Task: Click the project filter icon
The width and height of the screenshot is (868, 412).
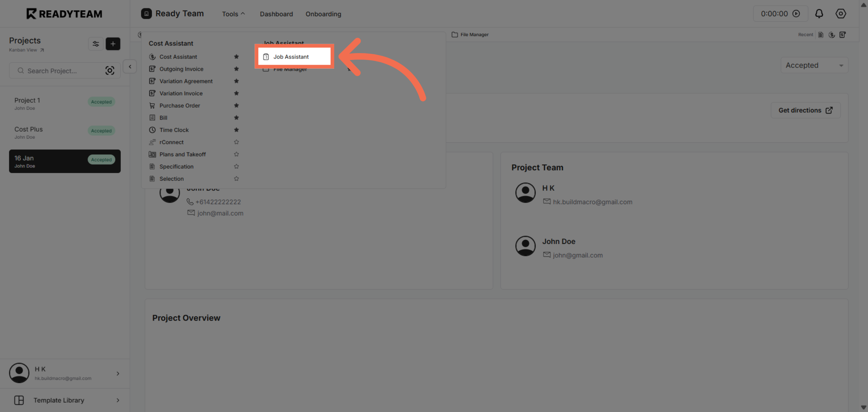Action: (x=95, y=44)
